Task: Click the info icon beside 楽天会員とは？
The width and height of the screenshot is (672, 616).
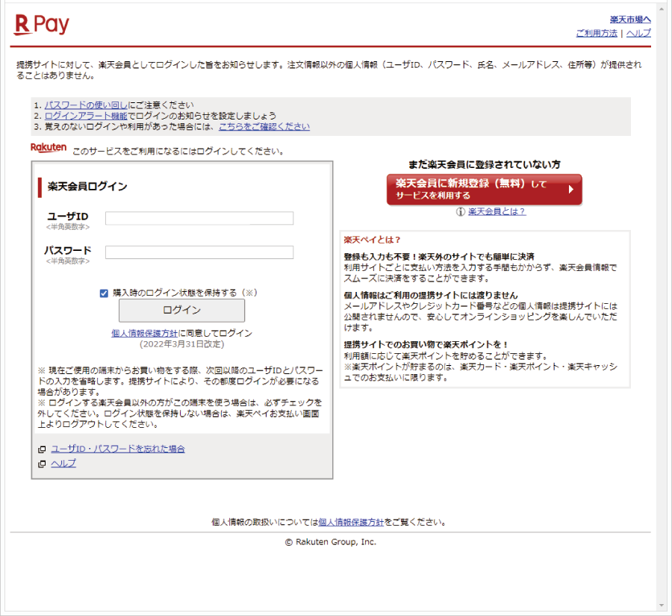Action: pos(460,212)
